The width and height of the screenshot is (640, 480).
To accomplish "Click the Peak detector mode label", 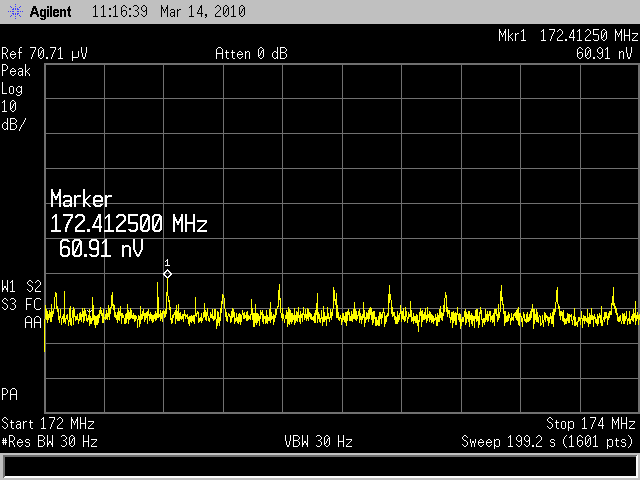I will (x=17, y=71).
